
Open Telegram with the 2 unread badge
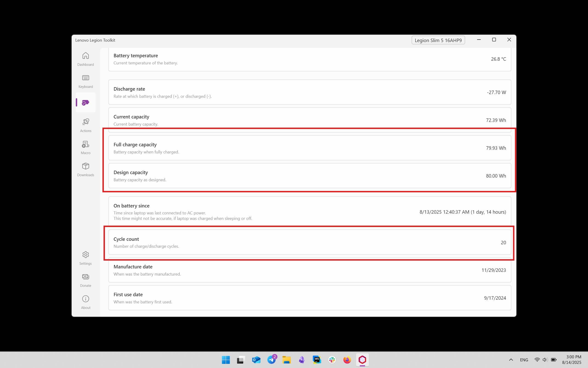[x=271, y=360]
